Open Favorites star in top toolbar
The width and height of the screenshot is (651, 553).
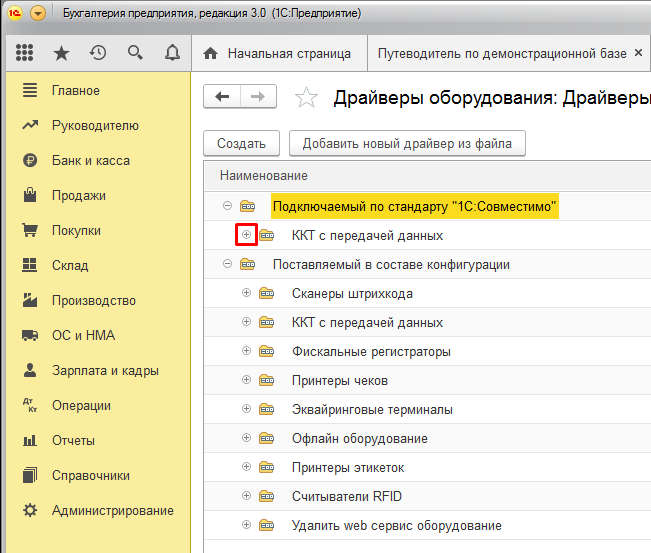click(x=61, y=53)
